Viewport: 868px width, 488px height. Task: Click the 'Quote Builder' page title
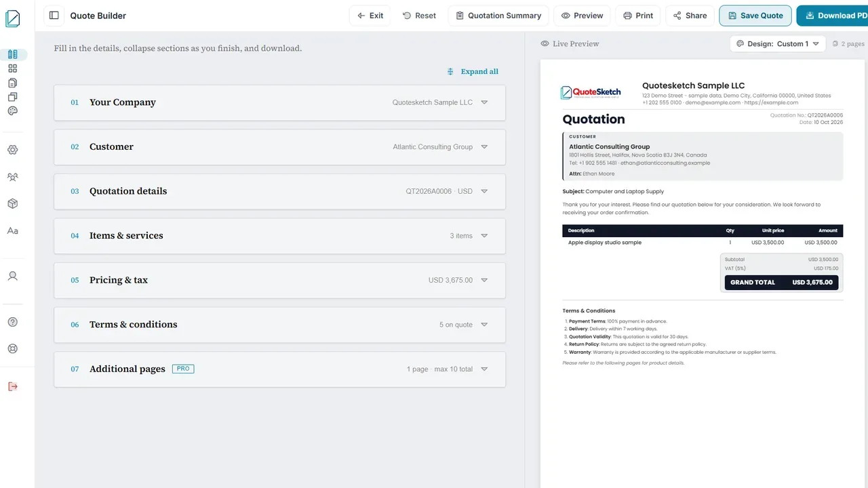[x=98, y=16]
